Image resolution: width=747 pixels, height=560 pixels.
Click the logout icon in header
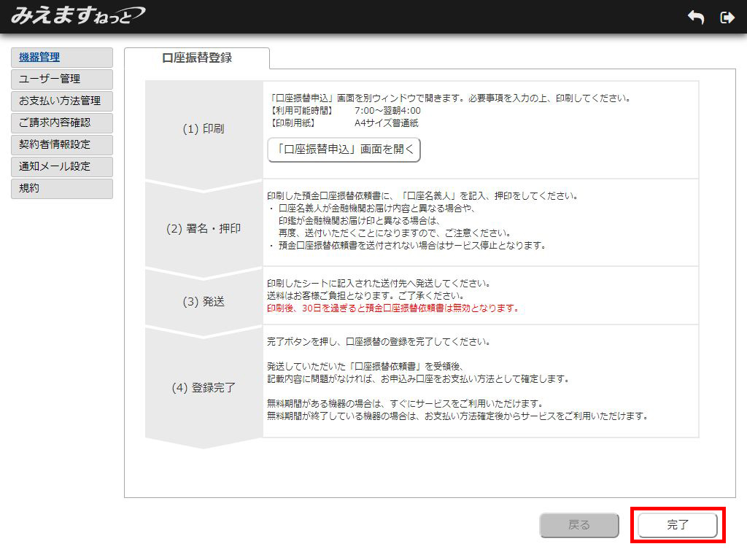(727, 17)
